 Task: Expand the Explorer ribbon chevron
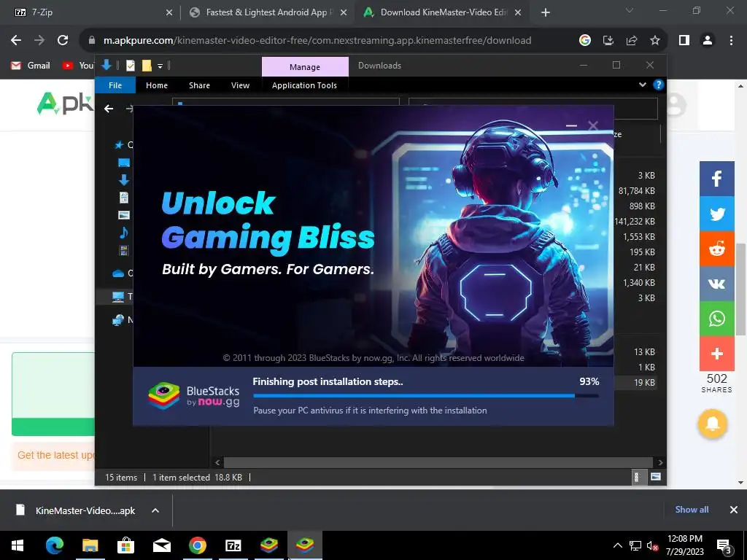pyautogui.click(x=643, y=85)
